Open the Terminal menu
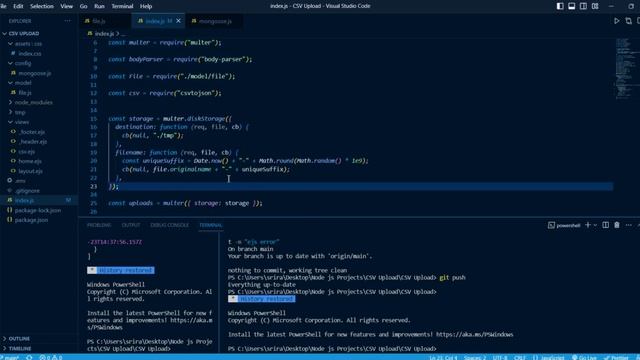 [122, 6]
